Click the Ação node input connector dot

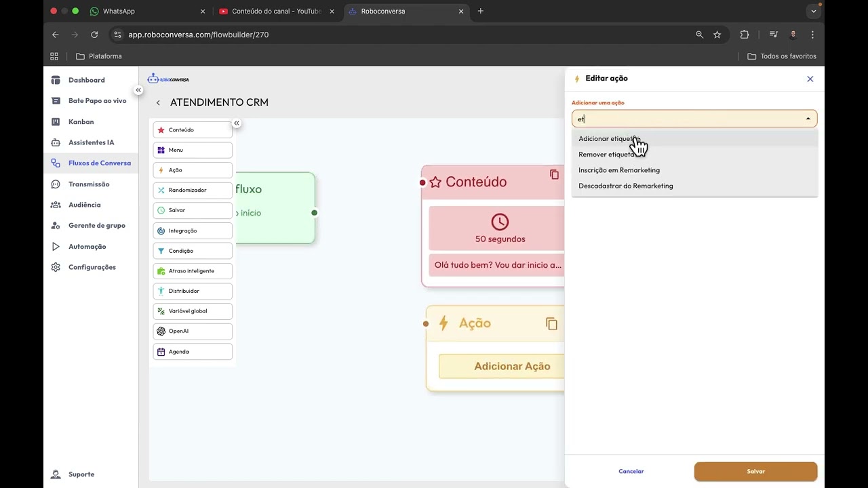pos(426,324)
